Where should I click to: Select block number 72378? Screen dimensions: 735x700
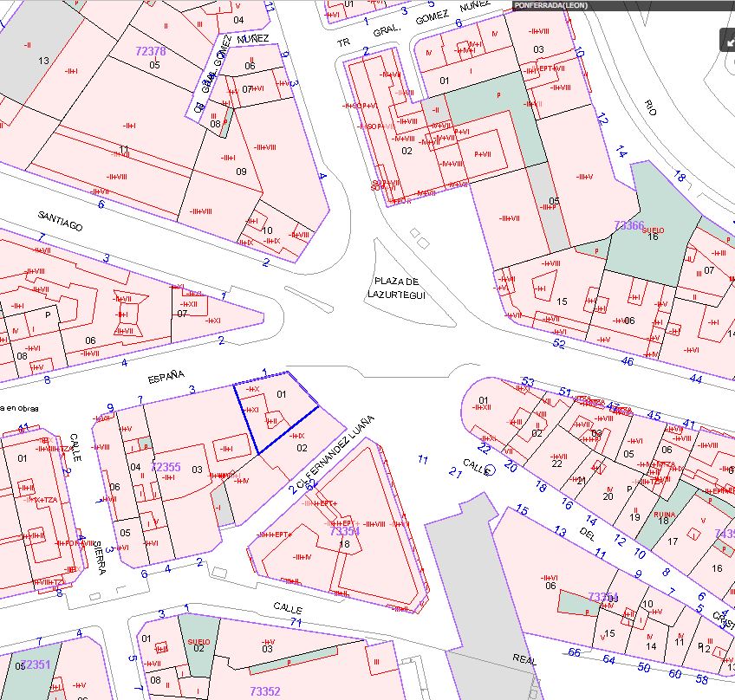click(x=151, y=53)
